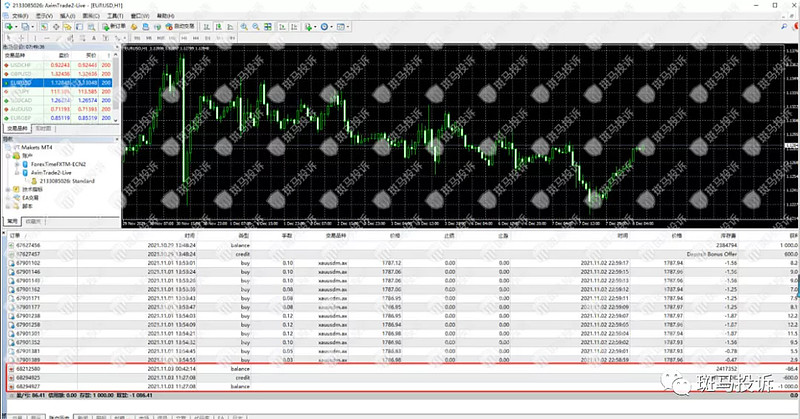Viewport: 800px width, 419px height.
Task: Select order 68212580 balance row
Action: 403,368
